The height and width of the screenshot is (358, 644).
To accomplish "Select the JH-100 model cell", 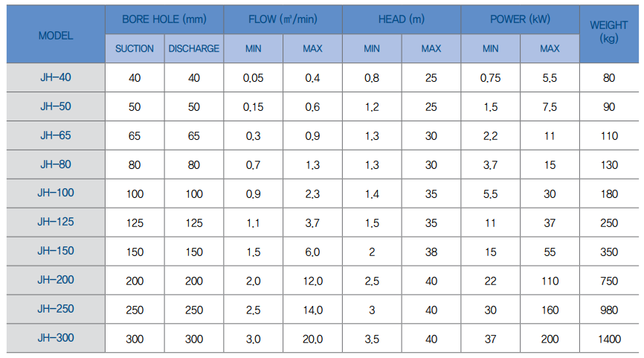I will coord(56,193).
